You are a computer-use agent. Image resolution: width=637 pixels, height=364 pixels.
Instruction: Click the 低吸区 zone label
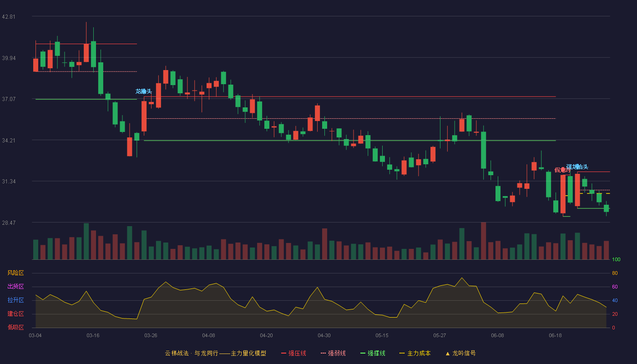(15, 327)
